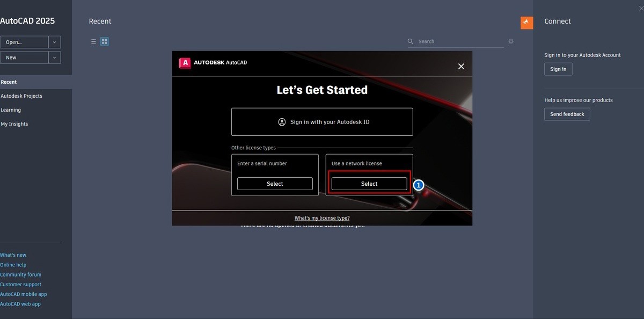Open the Online help link
Screen dimensions: 644x319
click(13, 265)
